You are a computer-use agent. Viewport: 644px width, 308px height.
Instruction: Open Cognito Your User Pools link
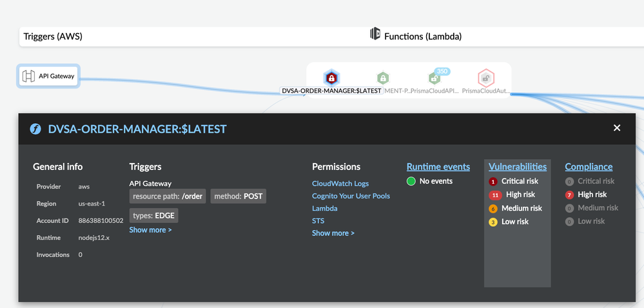point(351,196)
